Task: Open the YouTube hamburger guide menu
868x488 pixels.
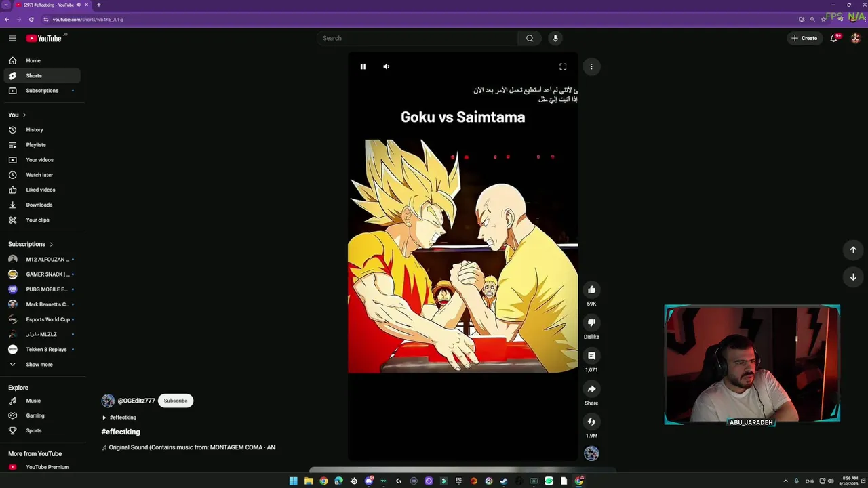Action: (x=12, y=38)
